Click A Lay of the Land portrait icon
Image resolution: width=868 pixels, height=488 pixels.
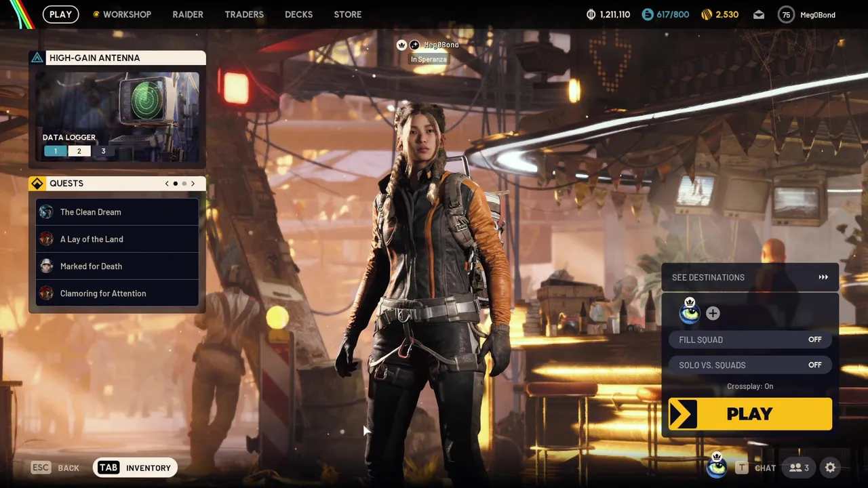[x=46, y=239]
